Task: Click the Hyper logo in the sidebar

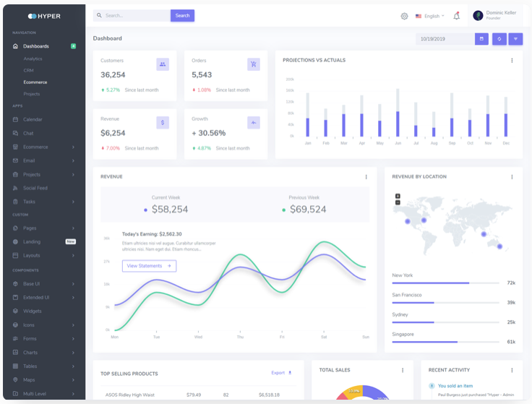Action: (x=44, y=16)
